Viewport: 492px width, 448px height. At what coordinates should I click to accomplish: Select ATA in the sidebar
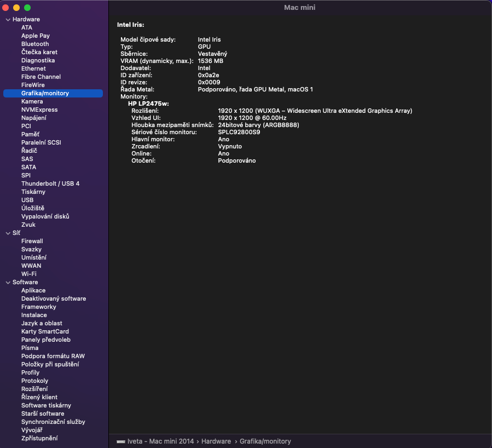27,27
